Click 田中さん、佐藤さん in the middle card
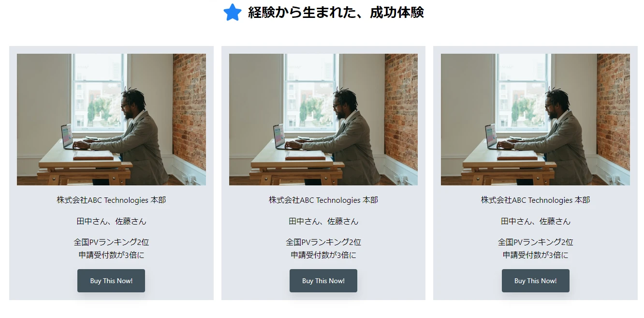The width and height of the screenshot is (644, 318). (323, 221)
